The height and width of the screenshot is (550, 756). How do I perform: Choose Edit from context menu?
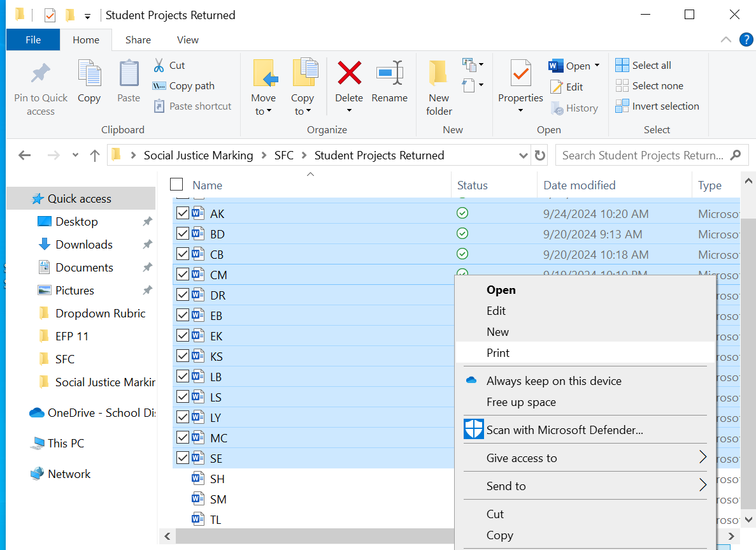(x=585, y=311)
